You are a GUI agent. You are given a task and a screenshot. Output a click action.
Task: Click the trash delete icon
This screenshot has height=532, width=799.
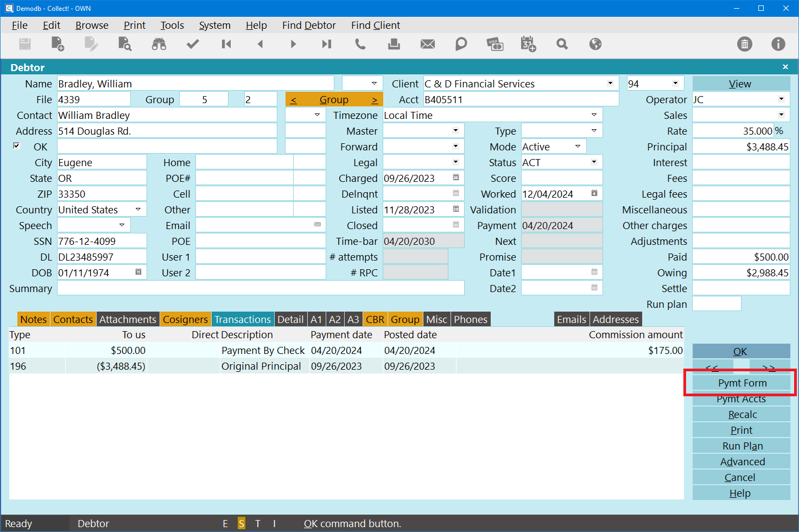click(745, 44)
